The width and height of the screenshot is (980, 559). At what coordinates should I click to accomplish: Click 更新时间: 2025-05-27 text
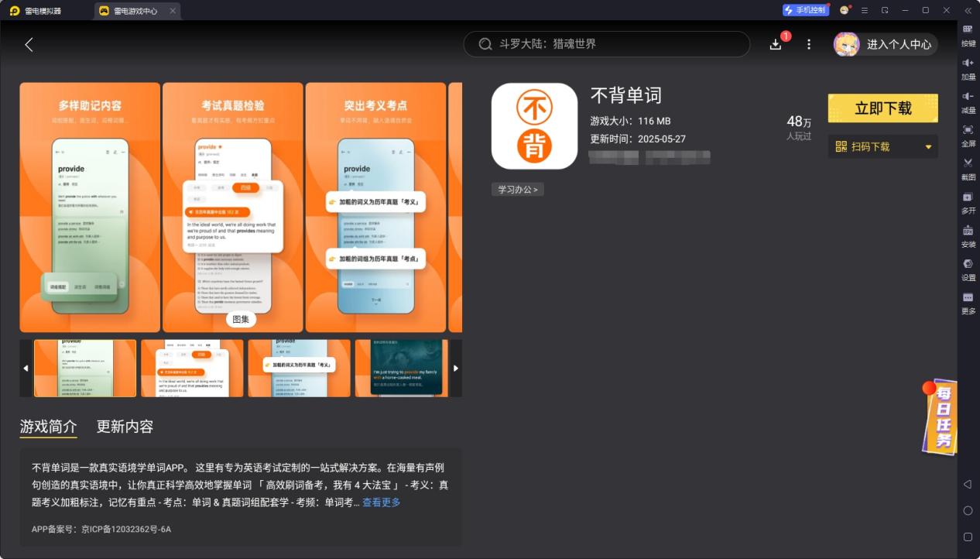(x=638, y=139)
